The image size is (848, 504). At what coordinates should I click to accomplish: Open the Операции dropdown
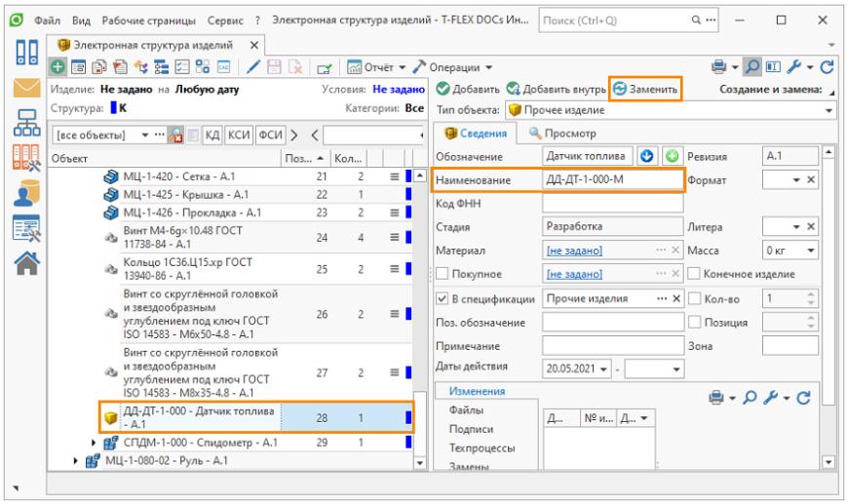click(488, 67)
